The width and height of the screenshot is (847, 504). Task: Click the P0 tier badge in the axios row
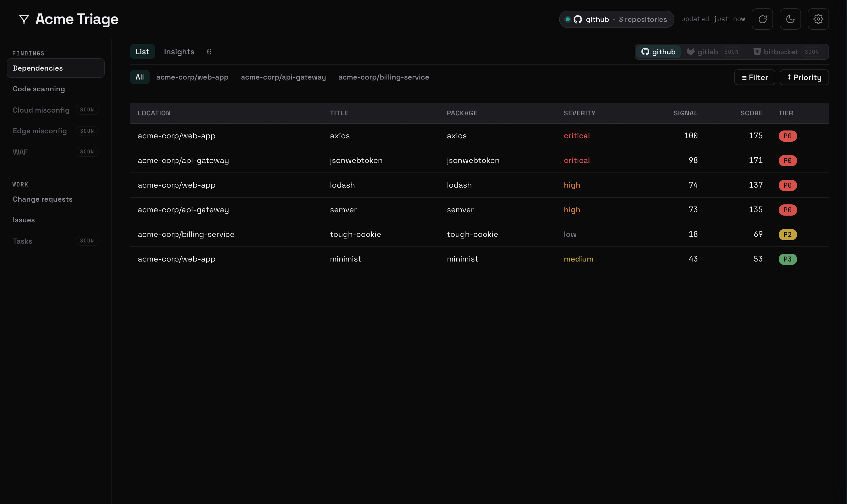(x=788, y=136)
